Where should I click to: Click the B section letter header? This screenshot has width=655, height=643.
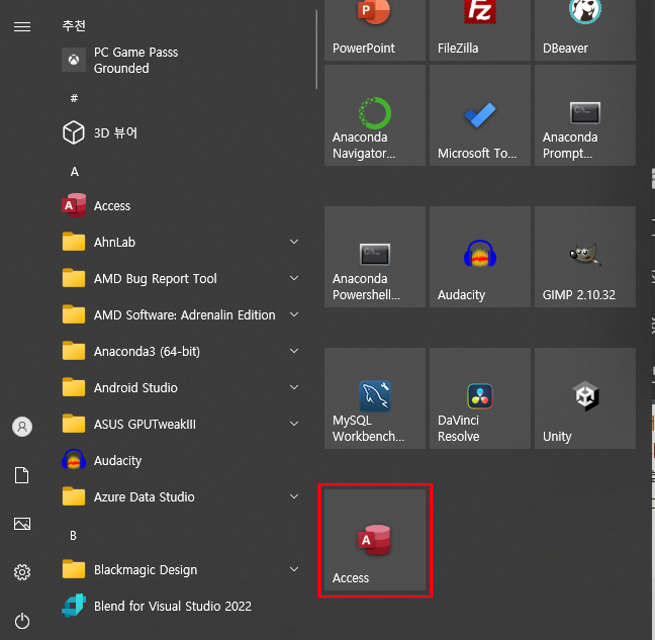tap(74, 536)
